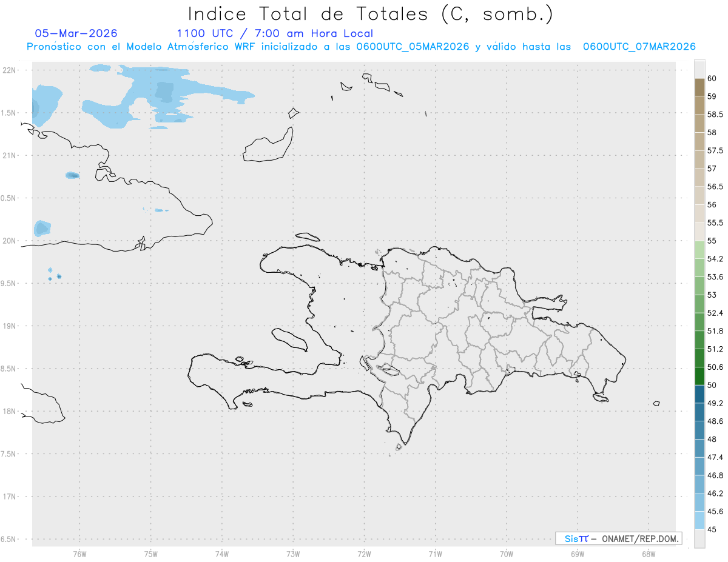This screenshot has width=728, height=562.
Task: Click the longitude label "75W"
Action: 151,554
